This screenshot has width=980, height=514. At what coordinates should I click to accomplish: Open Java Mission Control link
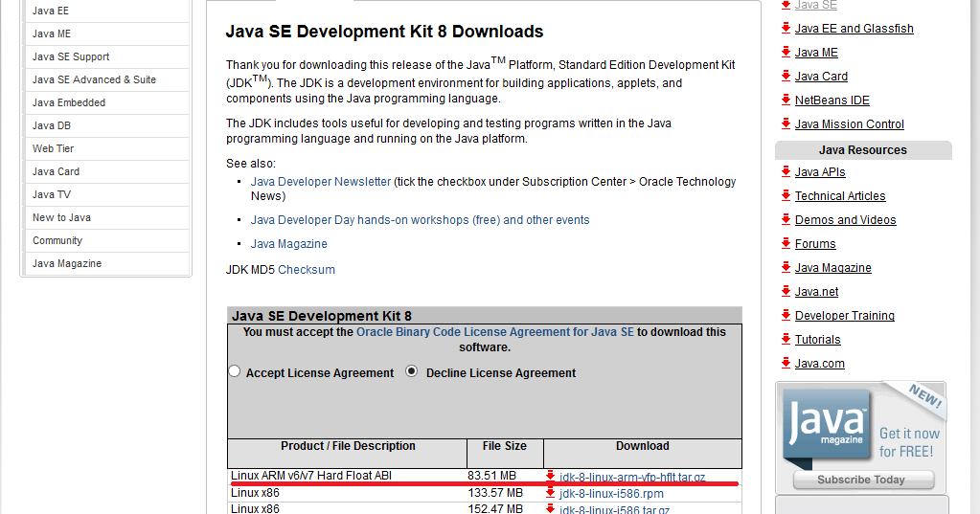pos(850,124)
